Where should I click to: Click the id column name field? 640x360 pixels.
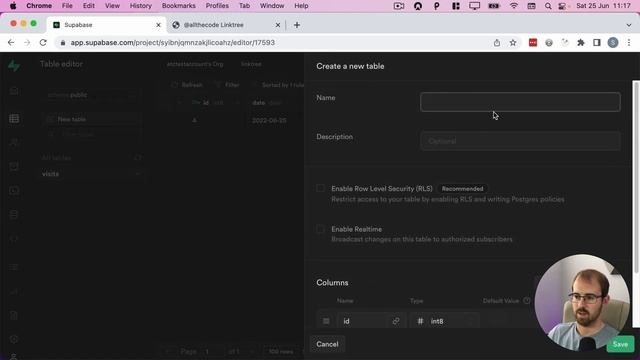click(x=363, y=321)
